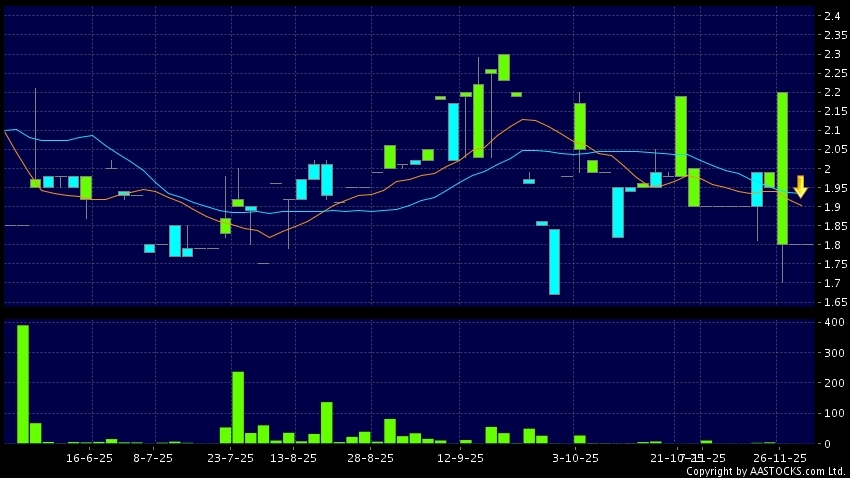
Task: Select the second-tallest volume bar near 23-7-25
Action: pyautogui.click(x=238, y=407)
